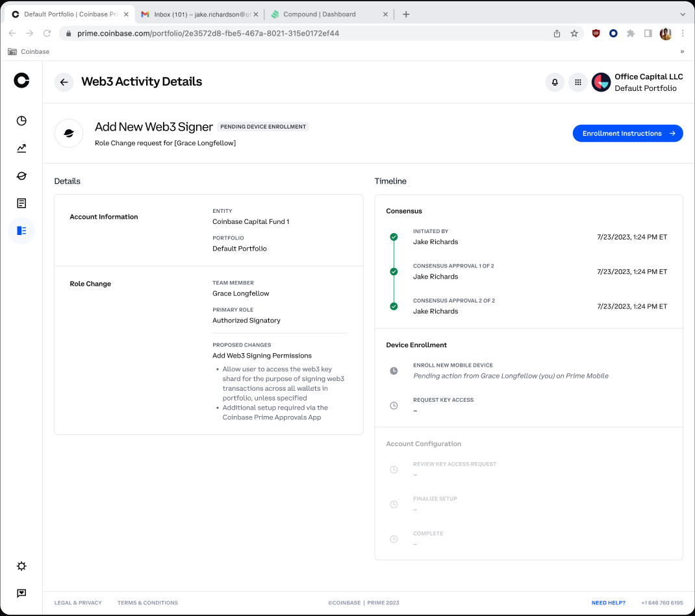Open the Web3 planet icon in sidebar

(x=21, y=176)
